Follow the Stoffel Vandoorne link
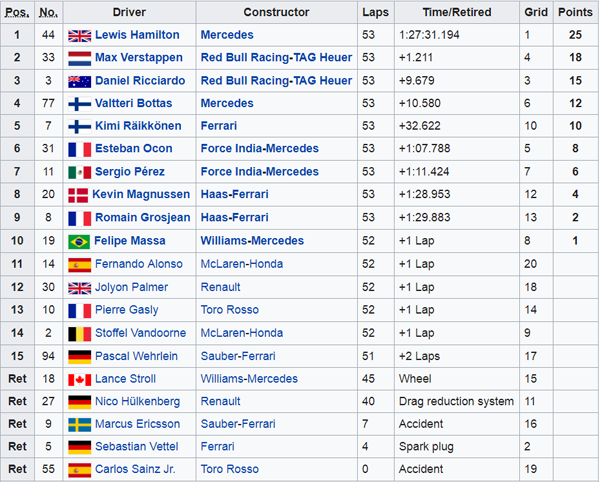Image resolution: width=600 pixels, height=482 pixels. pos(140,333)
